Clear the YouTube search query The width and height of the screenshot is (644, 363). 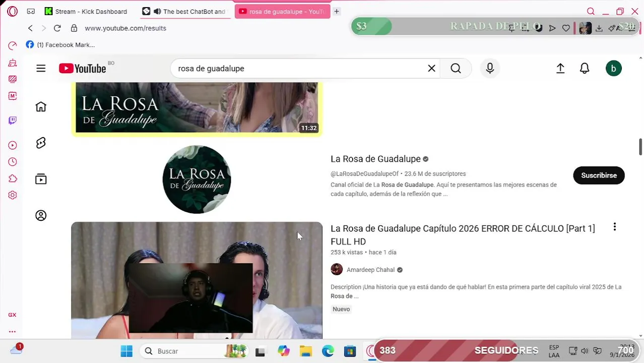point(431,69)
